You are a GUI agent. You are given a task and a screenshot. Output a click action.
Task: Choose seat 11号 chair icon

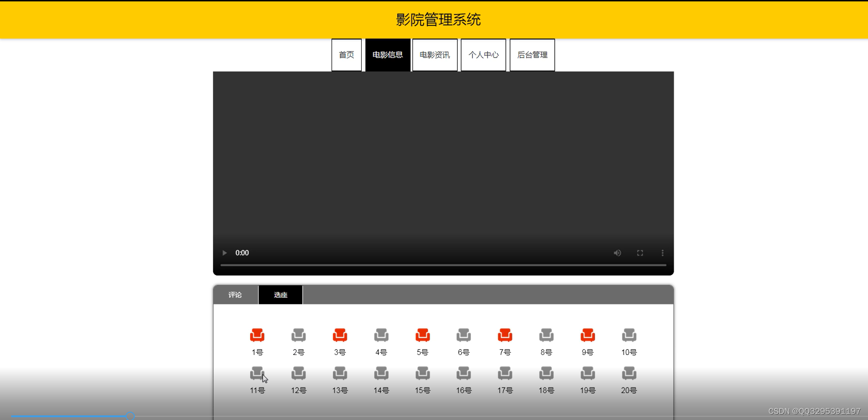pos(257,373)
